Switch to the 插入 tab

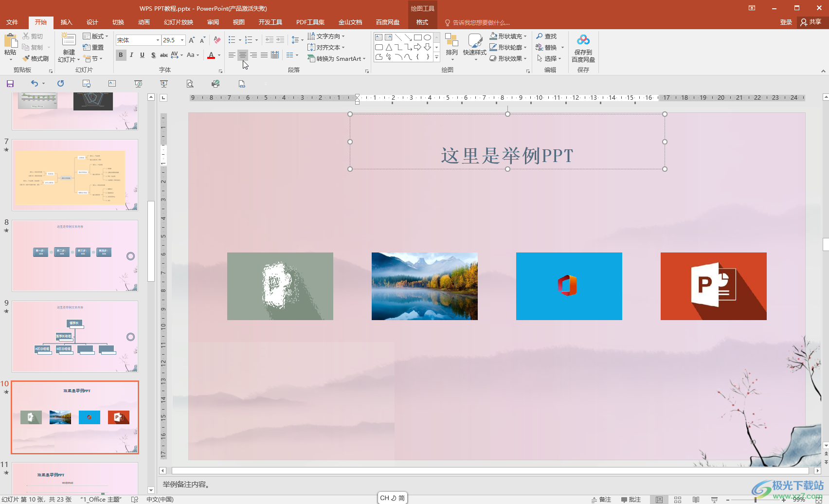(66, 22)
